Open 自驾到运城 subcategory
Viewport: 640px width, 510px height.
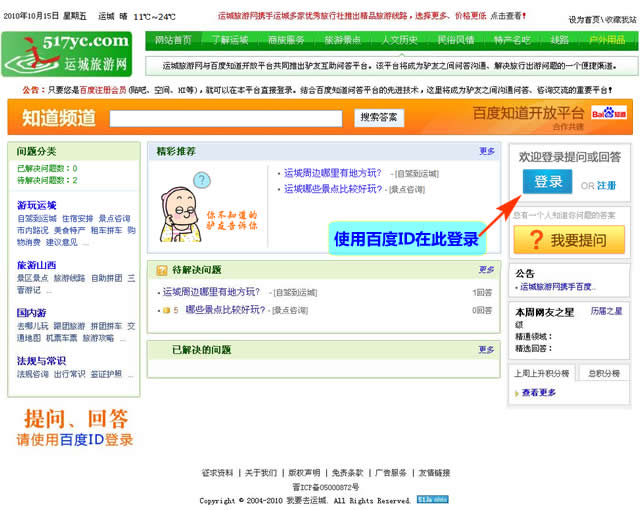pyautogui.click(x=37, y=219)
